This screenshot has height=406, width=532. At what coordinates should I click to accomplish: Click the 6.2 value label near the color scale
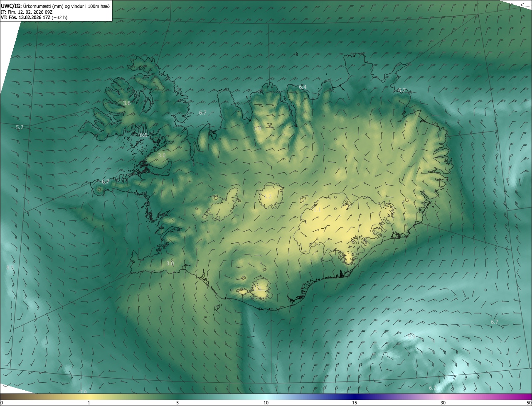(433, 388)
